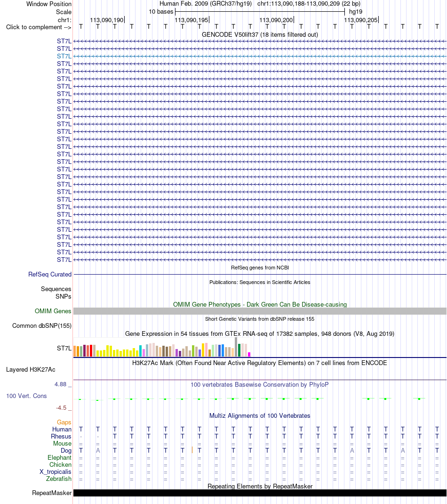Click the chr1:113,090,188-113,090,209 (22 bp) position text

coord(309,4)
